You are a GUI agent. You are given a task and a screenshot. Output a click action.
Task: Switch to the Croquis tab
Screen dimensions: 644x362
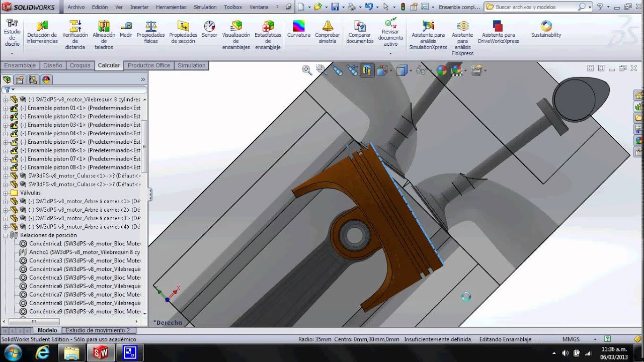point(80,65)
